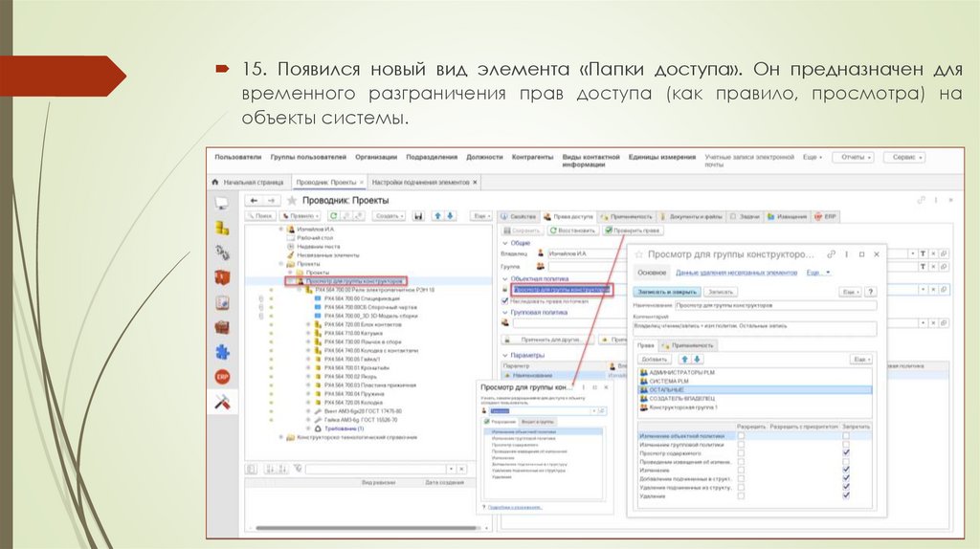Switch to the 'Документы и файлы' tab
The height and width of the screenshot is (549, 980).
pyautogui.click(x=695, y=217)
